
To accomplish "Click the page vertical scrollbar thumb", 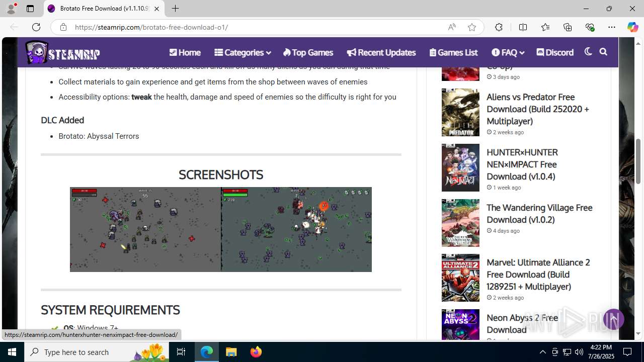I will [638, 161].
